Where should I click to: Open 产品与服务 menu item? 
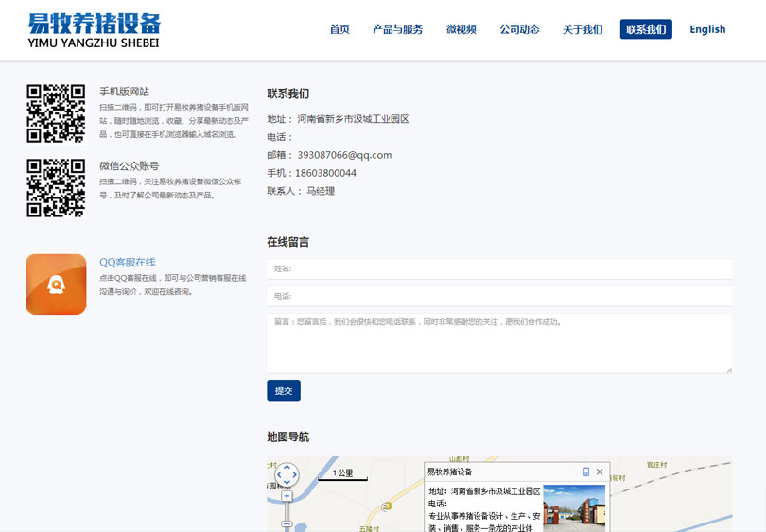398,29
